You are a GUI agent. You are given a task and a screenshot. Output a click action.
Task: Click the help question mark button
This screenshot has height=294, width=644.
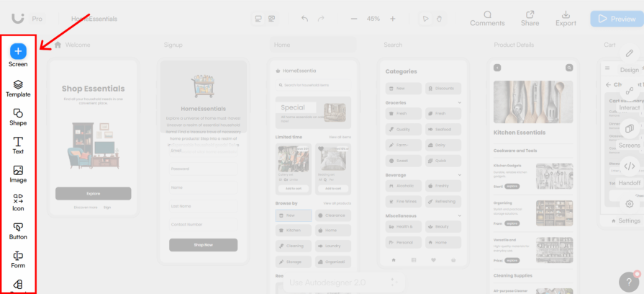[627, 282]
